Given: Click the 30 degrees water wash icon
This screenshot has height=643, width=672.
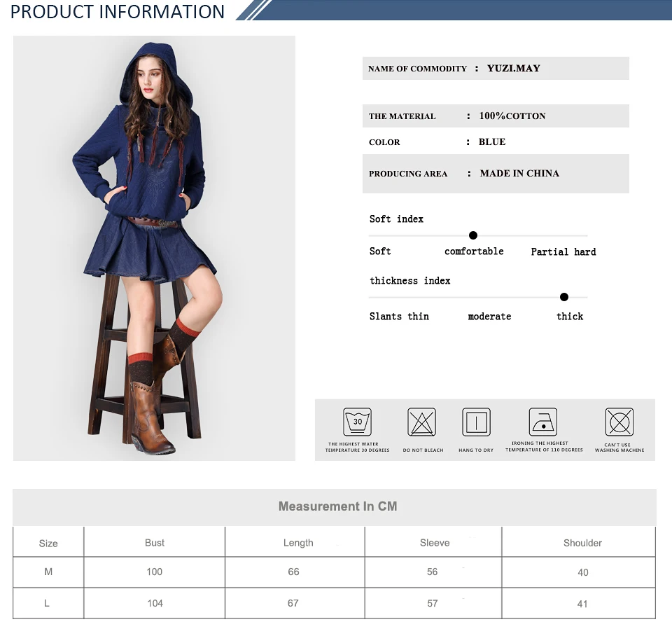Looking at the screenshot, I should click(357, 422).
